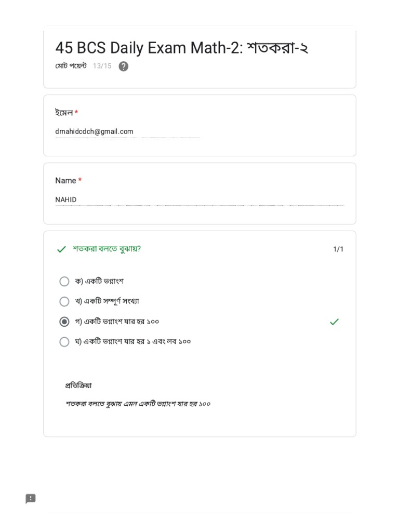Click the Name field label

click(x=65, y=181)
